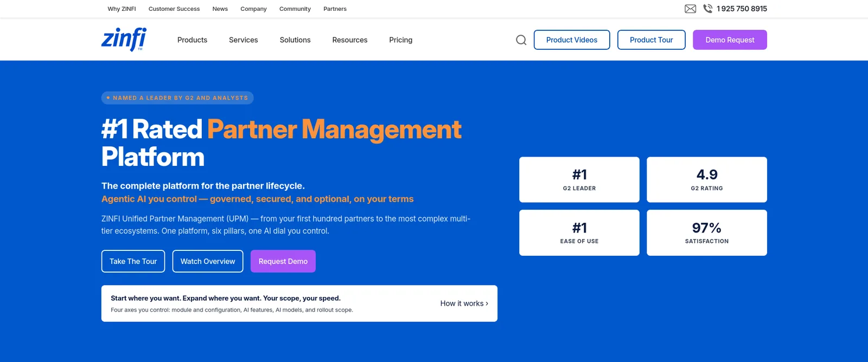This screenshot has height=362, width=868.
Task: Click the purple Request Demo button
Action: tap(283, 261)
